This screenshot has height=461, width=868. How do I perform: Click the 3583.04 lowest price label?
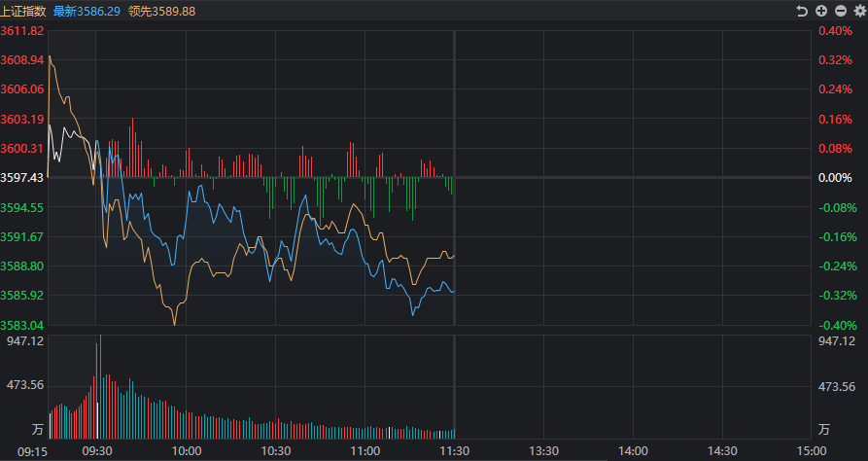(22, 325)
